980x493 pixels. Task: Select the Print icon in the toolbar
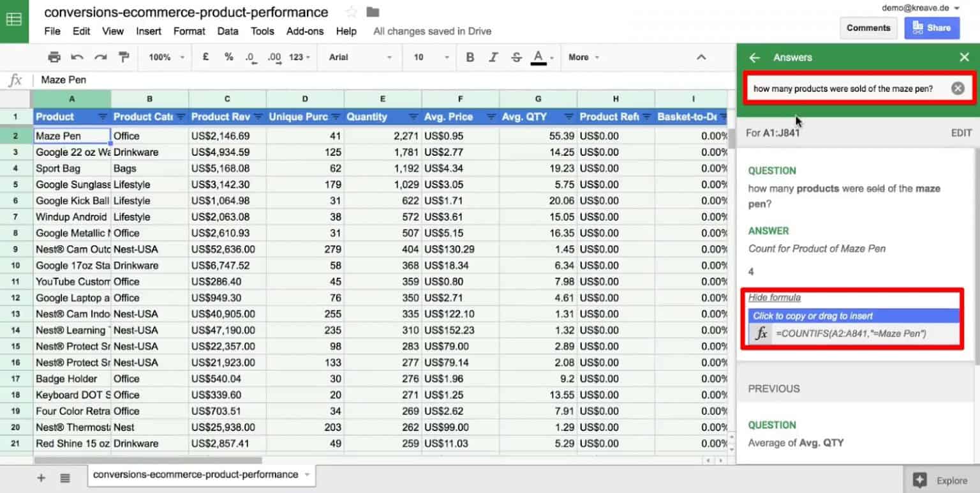54,57
